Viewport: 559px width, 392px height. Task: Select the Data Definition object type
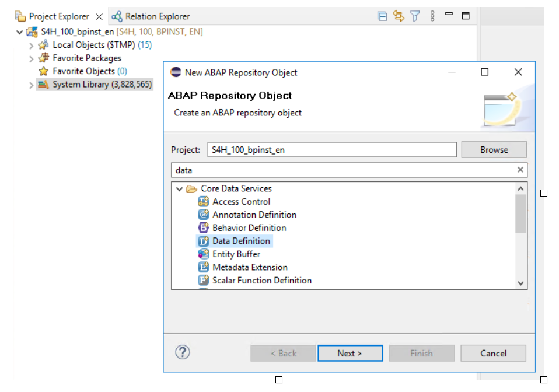[242, 241]
